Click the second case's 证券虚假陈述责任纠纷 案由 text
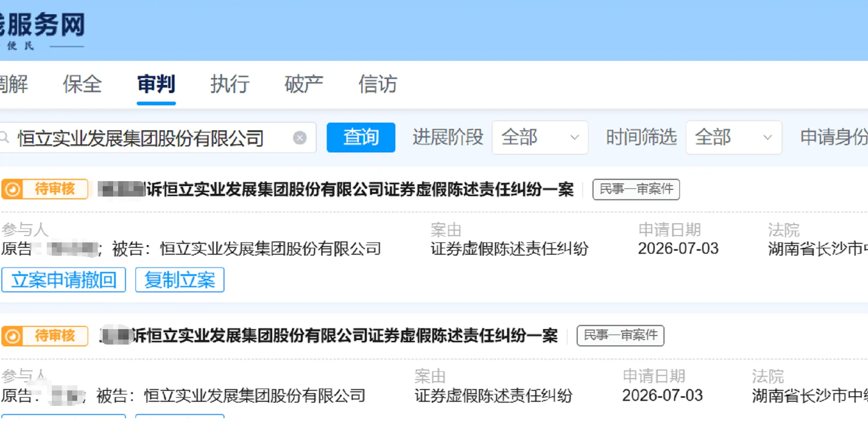 (494, 395)
